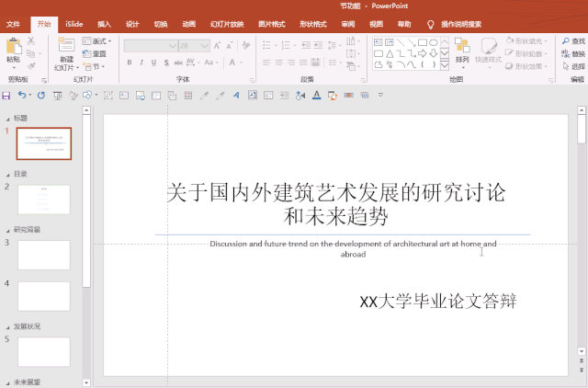588x388 pixels.
Task: Open the File 文件 tab
Action: [13, 25]
